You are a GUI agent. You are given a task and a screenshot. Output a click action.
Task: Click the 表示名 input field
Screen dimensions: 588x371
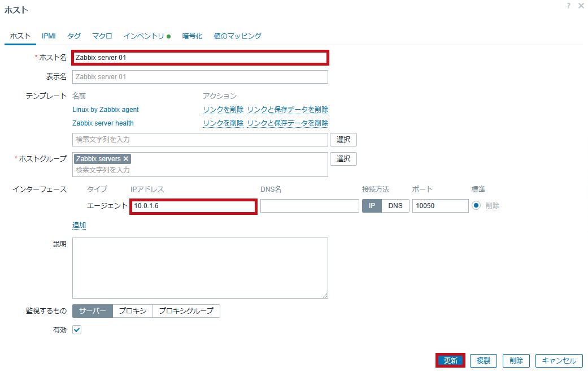click(x=200, y=77)
